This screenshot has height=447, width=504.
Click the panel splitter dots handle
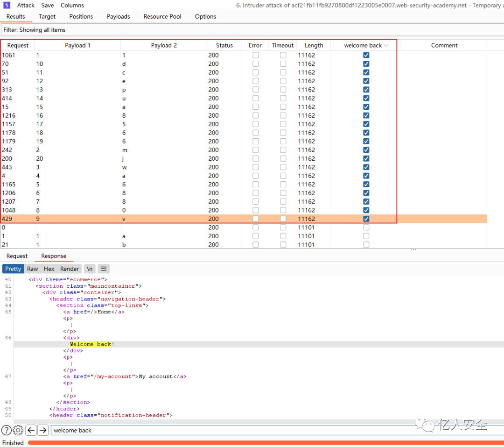[413, 250]
